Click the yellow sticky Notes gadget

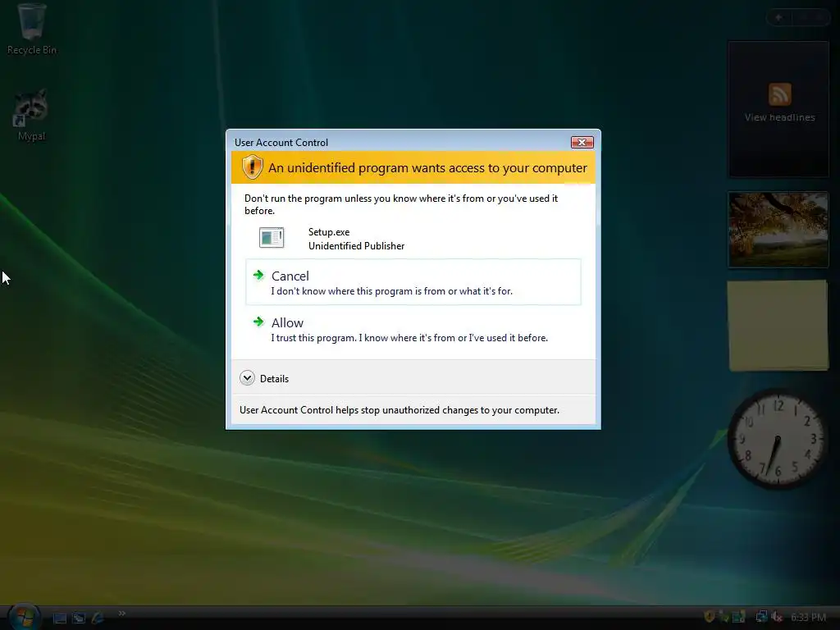pyautogui.click(x=778, y=325)
